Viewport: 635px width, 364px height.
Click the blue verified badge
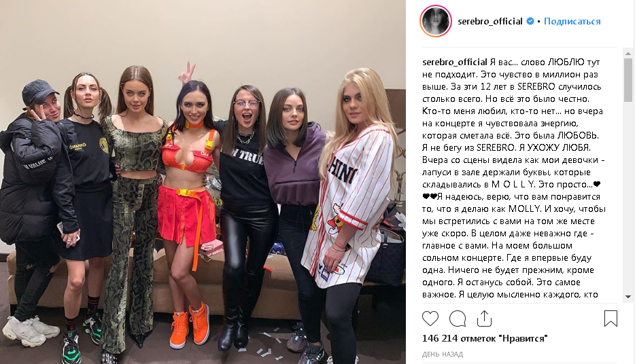tap(530, 21)
